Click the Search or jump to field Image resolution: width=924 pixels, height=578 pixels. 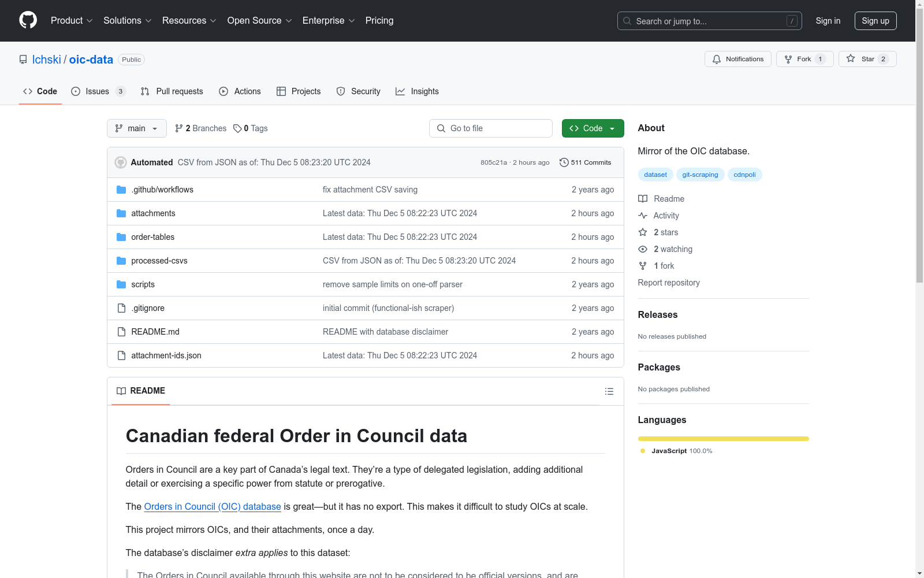pos(710,21)
